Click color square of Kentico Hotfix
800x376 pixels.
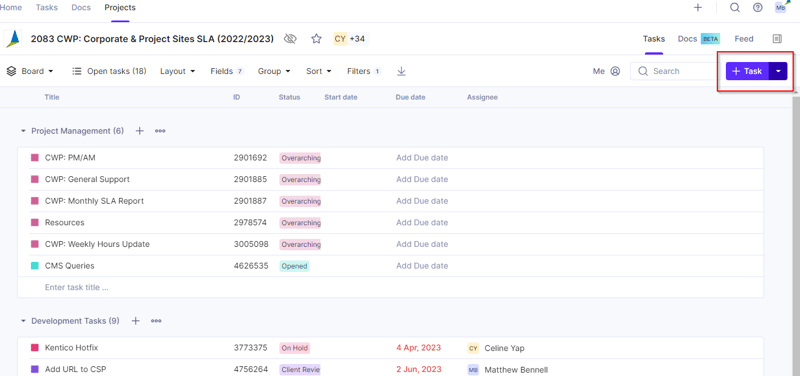[35, 348]
